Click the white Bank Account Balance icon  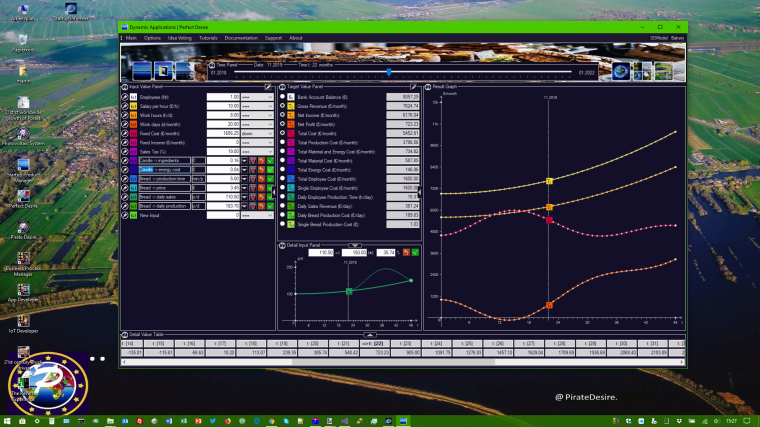pyautogui.click(x=291, y=97)
